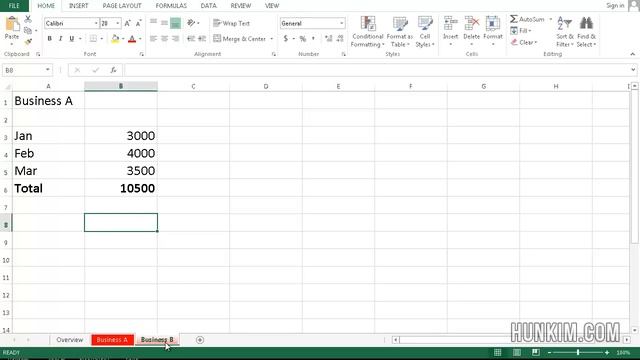
Task: Apply the red Font Color
Action: click(x=132, y=39)
